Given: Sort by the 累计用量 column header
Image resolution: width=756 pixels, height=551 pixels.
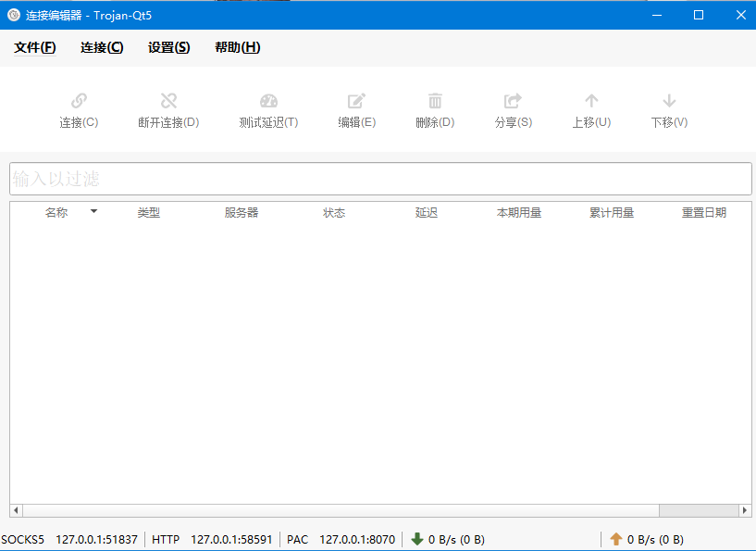Looking at the screenshot, I should click(612, 213).
